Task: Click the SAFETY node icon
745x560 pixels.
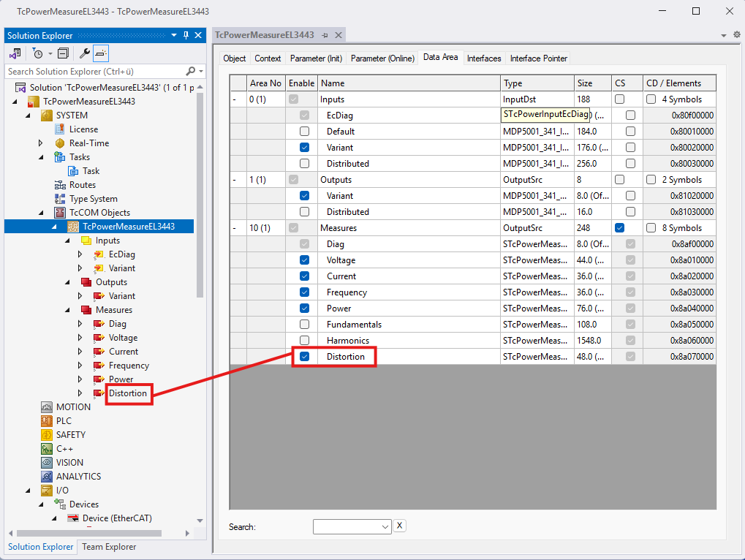Action: tap(47, 435)
